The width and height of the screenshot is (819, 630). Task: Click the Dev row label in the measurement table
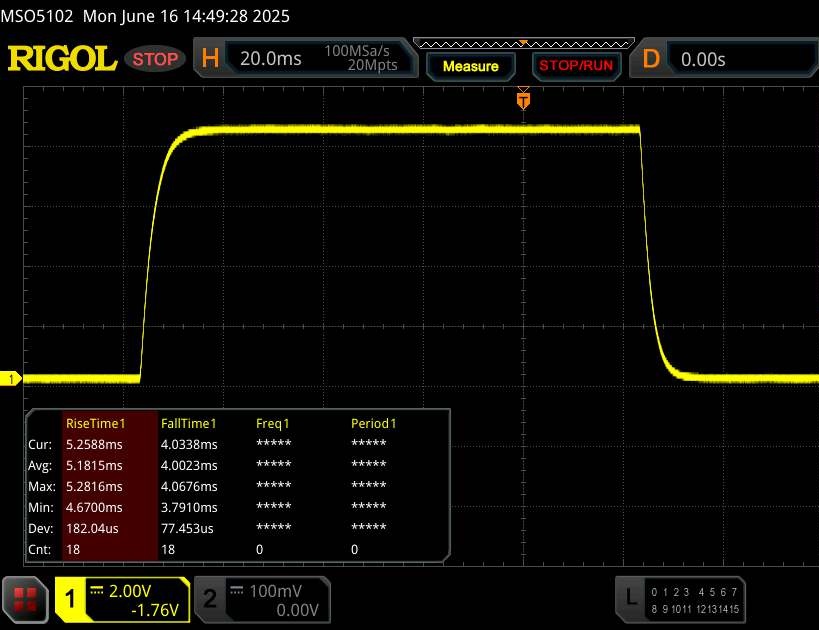point(40,528)
